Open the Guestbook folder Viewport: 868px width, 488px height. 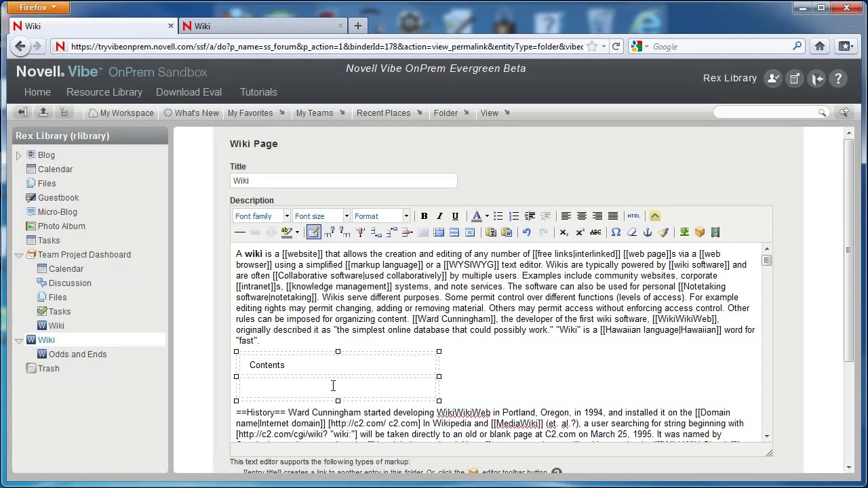tap(58, 198)
